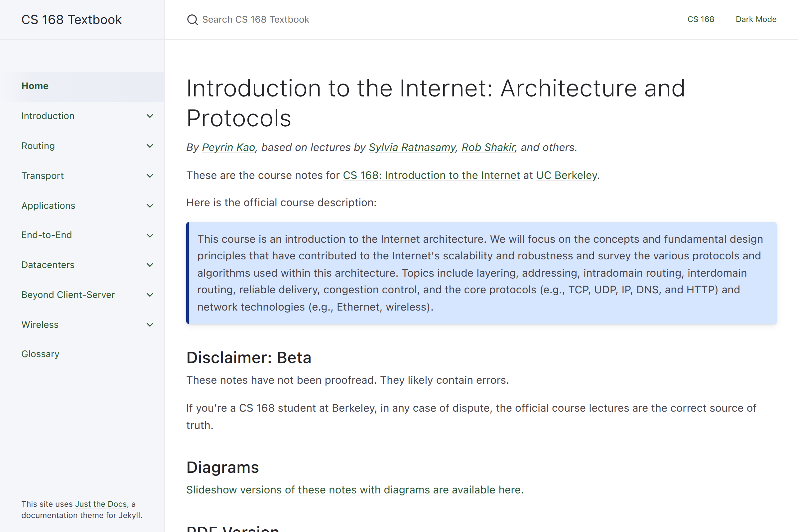Open the Beyond Client-Server section page
This screenshot has height=532, width=798.
[x=68, y=295]
